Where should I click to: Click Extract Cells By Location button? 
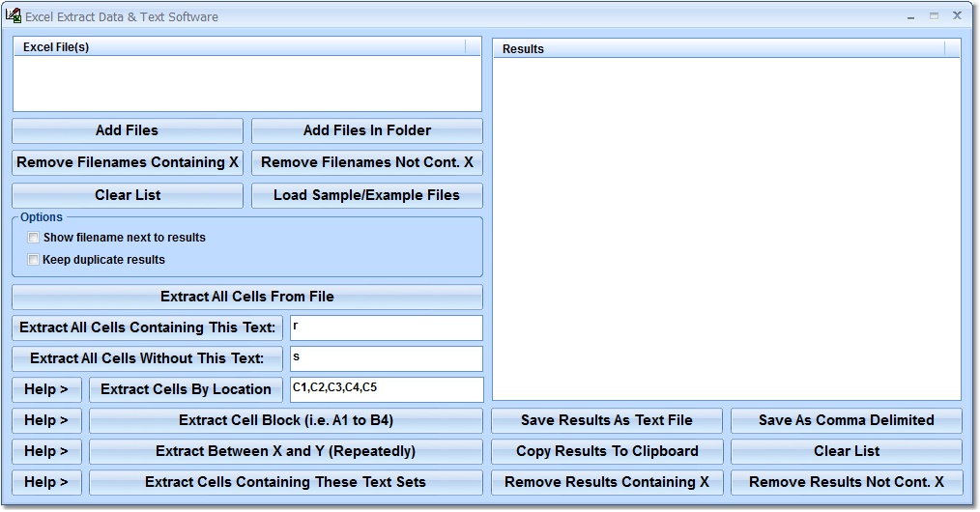[x=186, y=389]
